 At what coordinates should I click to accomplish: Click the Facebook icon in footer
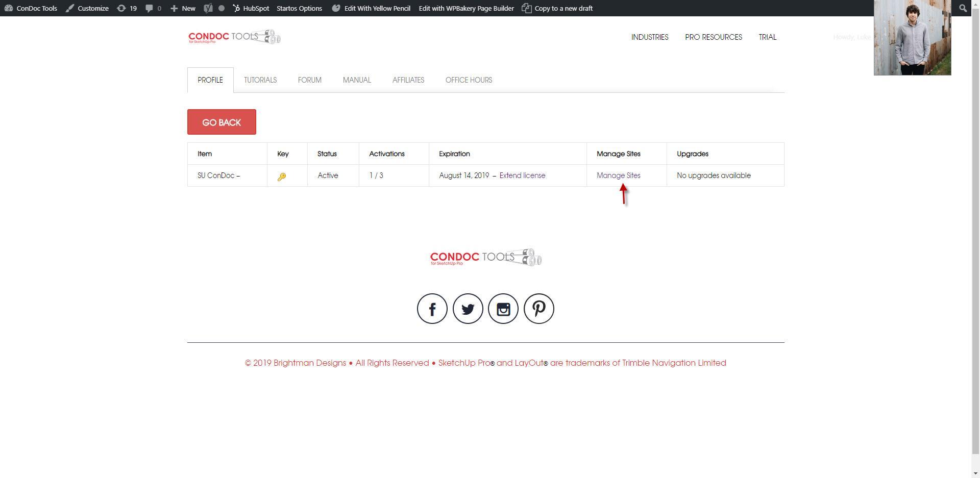coord(432,309)
